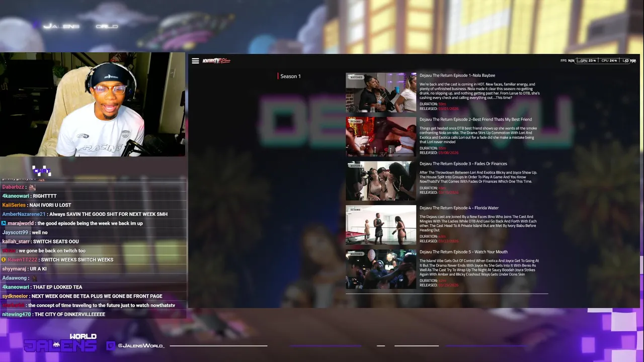The image size is (644, 362).
Task: Click chat message 'NAH IVORI U LOST'
Action: coord(50,205)
